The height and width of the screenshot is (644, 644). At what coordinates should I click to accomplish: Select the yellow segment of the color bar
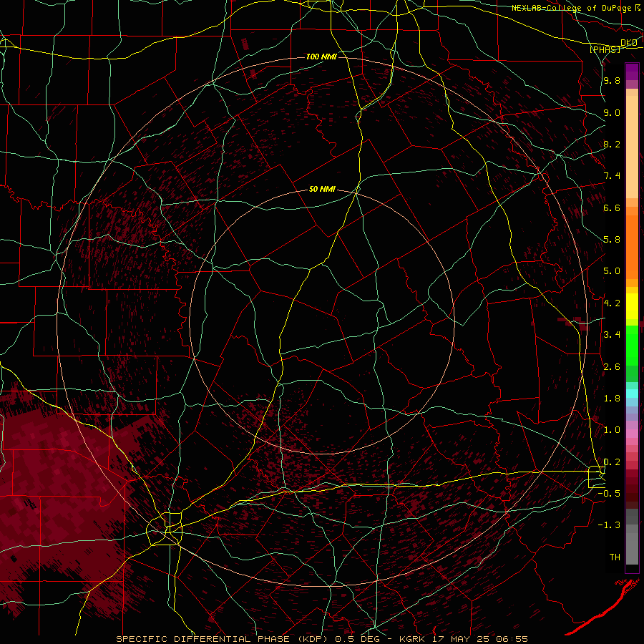(x=632, y=306)
